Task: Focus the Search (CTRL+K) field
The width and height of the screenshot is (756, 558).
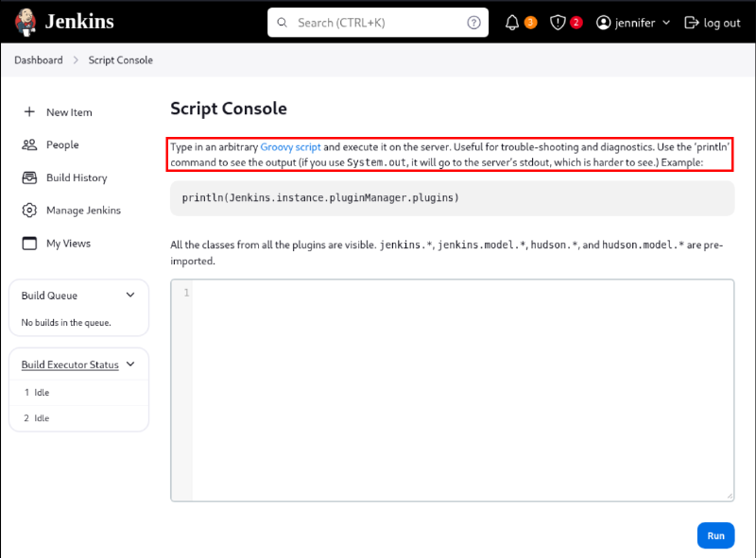Action: click(378, 23)
